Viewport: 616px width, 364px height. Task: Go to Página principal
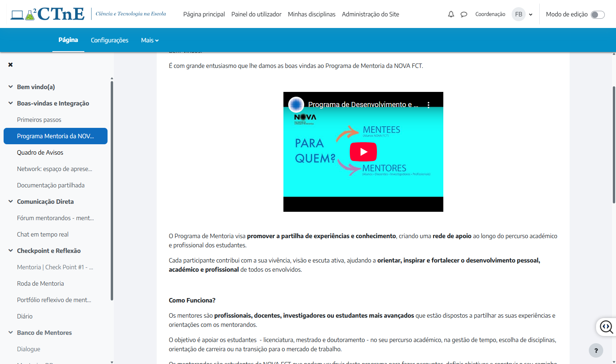[x=204, y=14]
